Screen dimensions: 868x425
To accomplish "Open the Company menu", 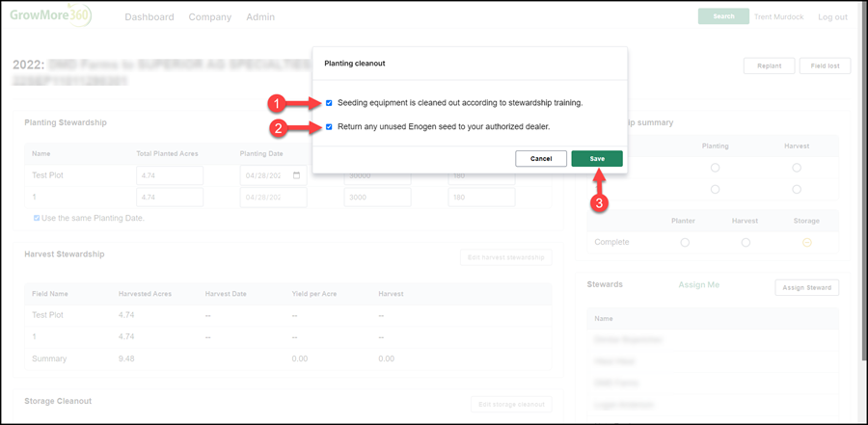I will point(210,17).
